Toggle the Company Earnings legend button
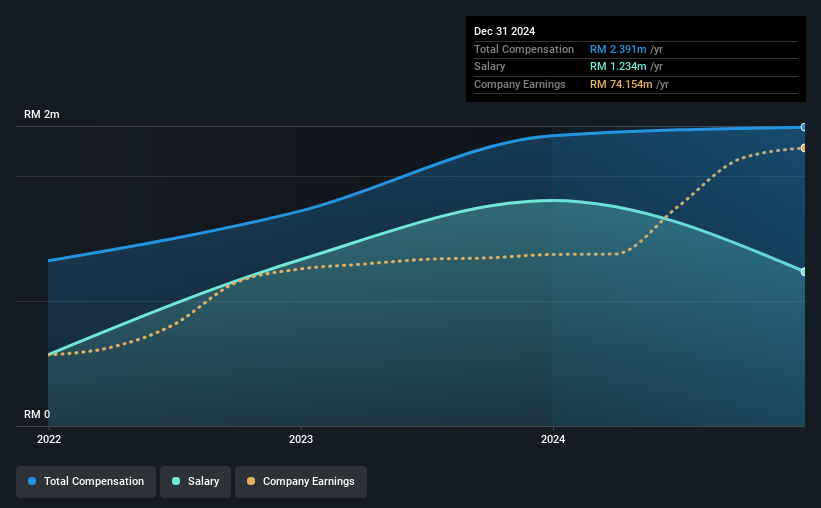 click(x=301, y=482)
